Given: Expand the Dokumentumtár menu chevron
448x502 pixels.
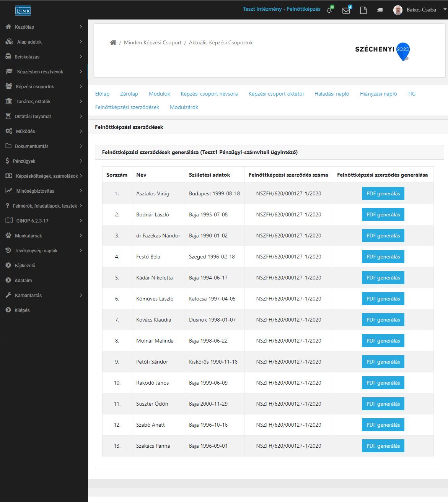Looking at the screenshot, I should [x=81, y=146].
